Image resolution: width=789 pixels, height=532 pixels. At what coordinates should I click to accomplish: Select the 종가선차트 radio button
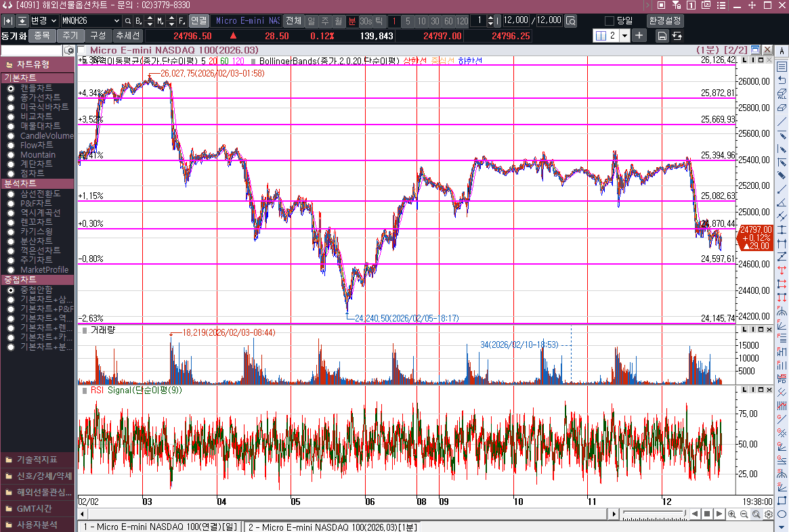[x=11, y=97]
